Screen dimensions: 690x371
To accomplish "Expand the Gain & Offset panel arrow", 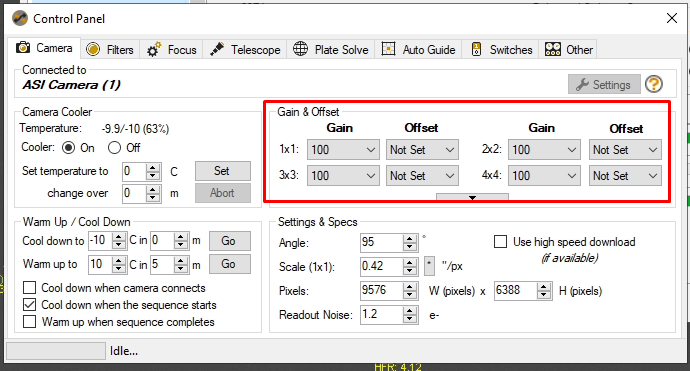I will [472, 197].
